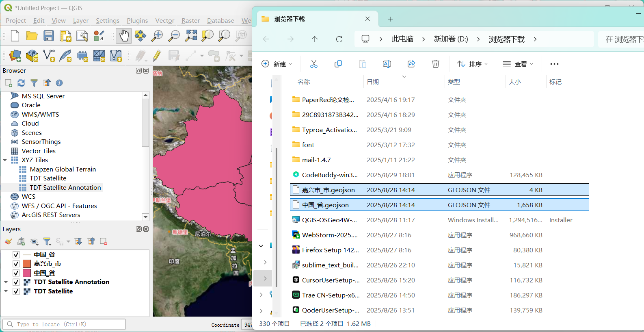Click New GeoPackage Layer icon
This screenshot has width=644, height=332.
pos(32,56)
